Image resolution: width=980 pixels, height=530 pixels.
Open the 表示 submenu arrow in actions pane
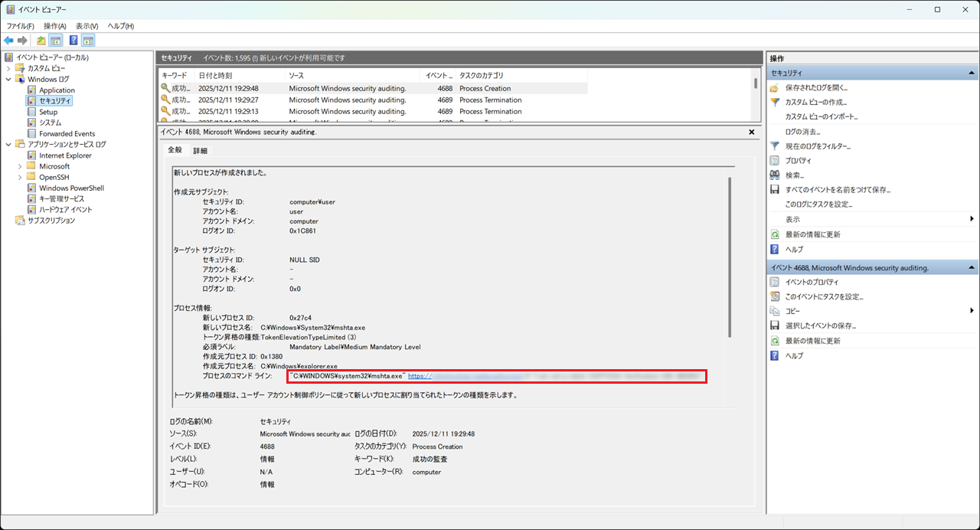click(x=972, y=219)
